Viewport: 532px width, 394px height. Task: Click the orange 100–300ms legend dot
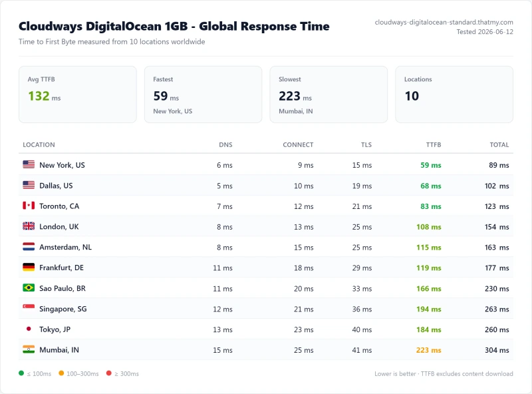(61, 373)
